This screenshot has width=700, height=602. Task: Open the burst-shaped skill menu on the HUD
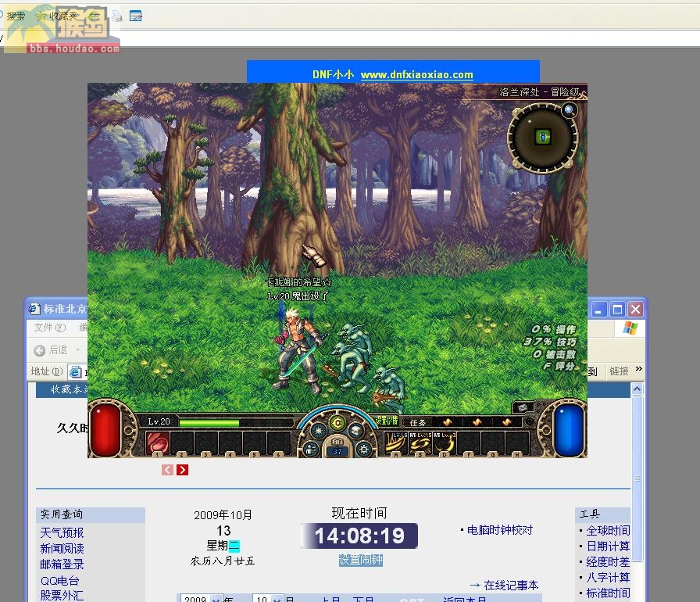(x=318, y=431)
